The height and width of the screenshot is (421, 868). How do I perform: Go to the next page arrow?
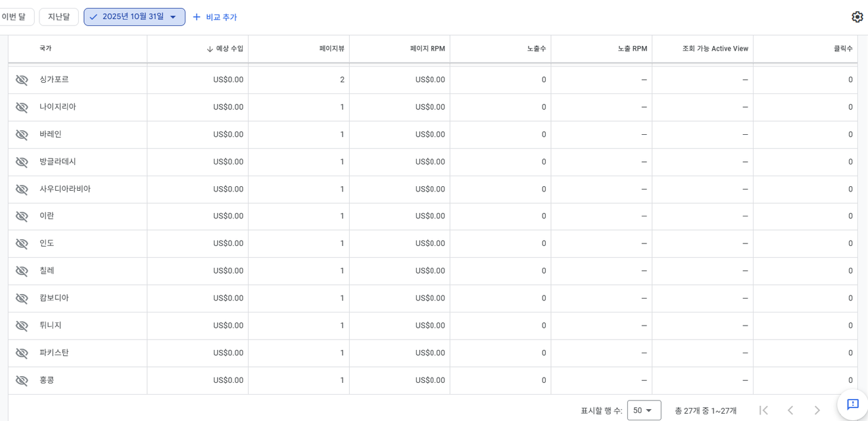click(817, 410)
